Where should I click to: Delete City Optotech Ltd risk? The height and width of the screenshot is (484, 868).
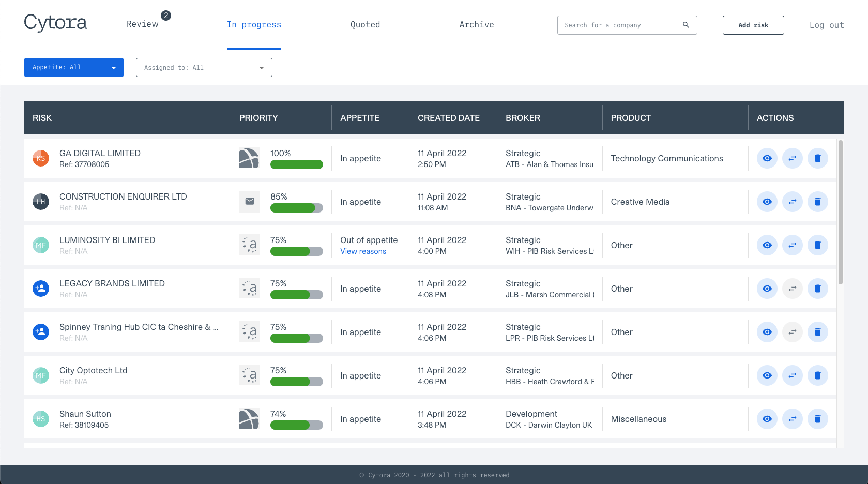[x=818, y=375]
